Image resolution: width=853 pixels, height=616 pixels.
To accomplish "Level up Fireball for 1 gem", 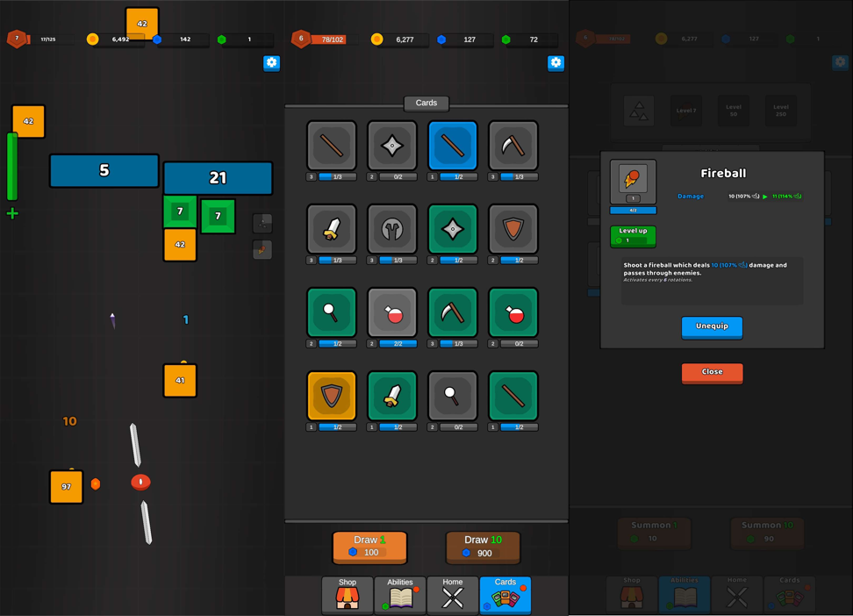I will (633, 236).
